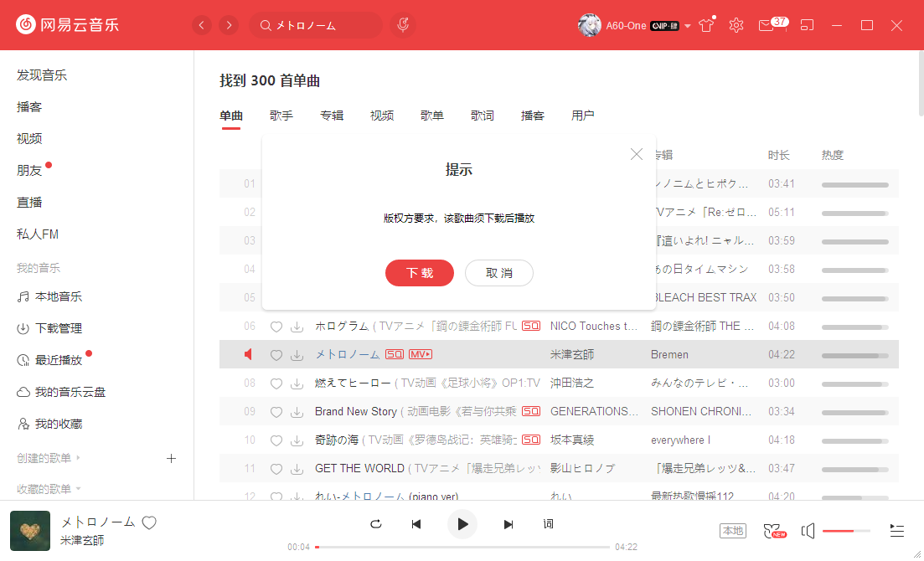Show lyrics with the 词 button
This screenshot has width=924, height=561.
(548, 524)
